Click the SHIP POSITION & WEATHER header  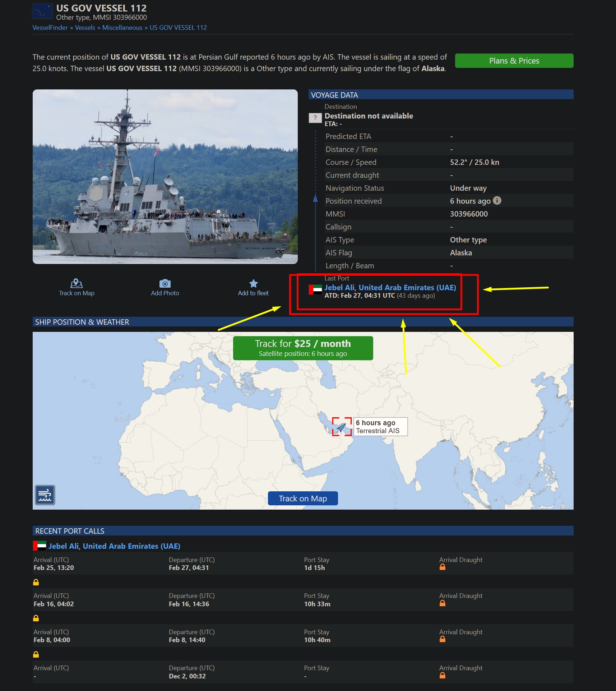coord(303,322)
